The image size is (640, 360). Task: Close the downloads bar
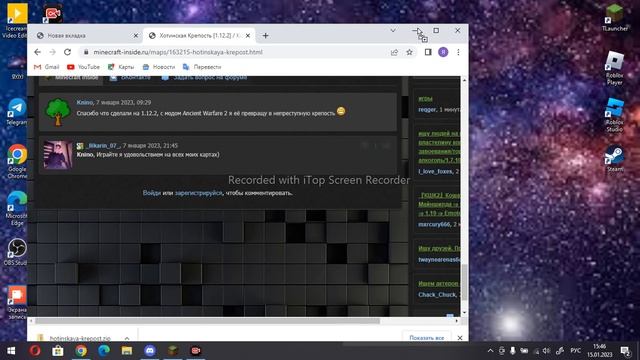[460, 338]
